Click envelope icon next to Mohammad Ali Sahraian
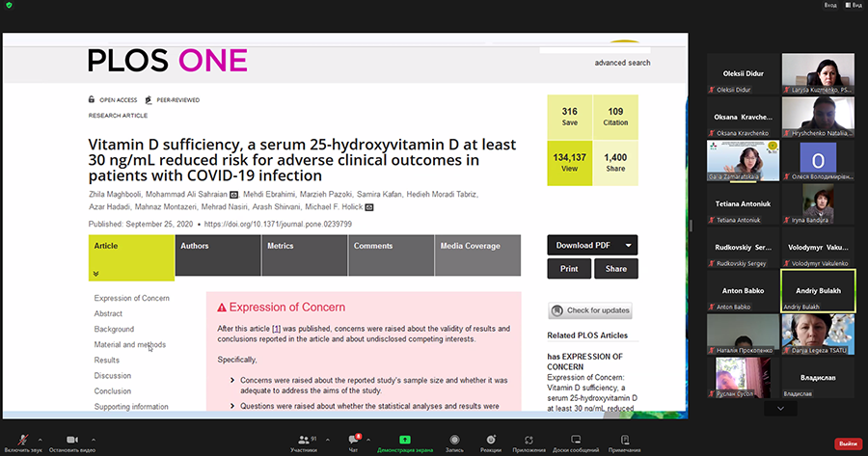The height and width of the screenshot is (456, 868). (x=233, y=195)
